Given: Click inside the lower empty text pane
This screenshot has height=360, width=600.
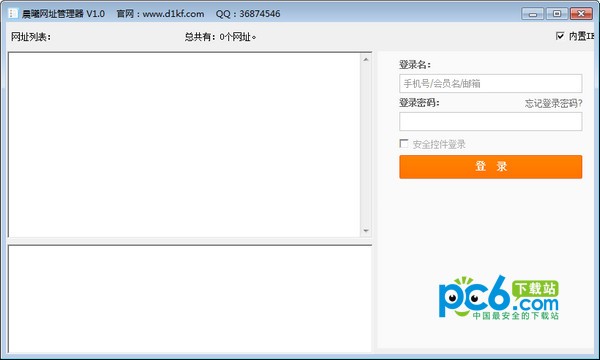Looking at the screenshot, I should pos(190,299).
